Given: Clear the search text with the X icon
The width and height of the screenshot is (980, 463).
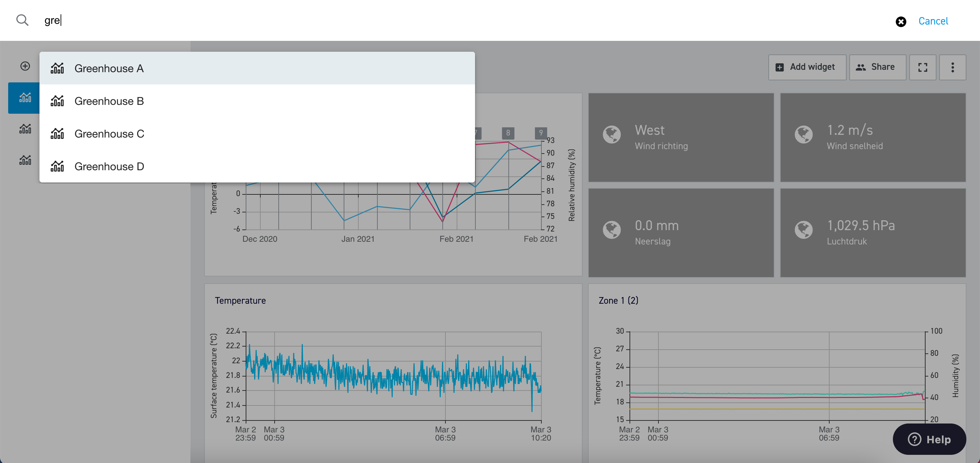Looking at the screenshot, I should point(900,22).
